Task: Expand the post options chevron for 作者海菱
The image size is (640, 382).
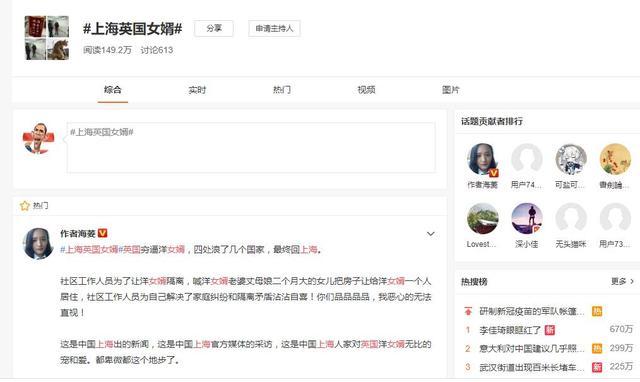Action: 431,234
